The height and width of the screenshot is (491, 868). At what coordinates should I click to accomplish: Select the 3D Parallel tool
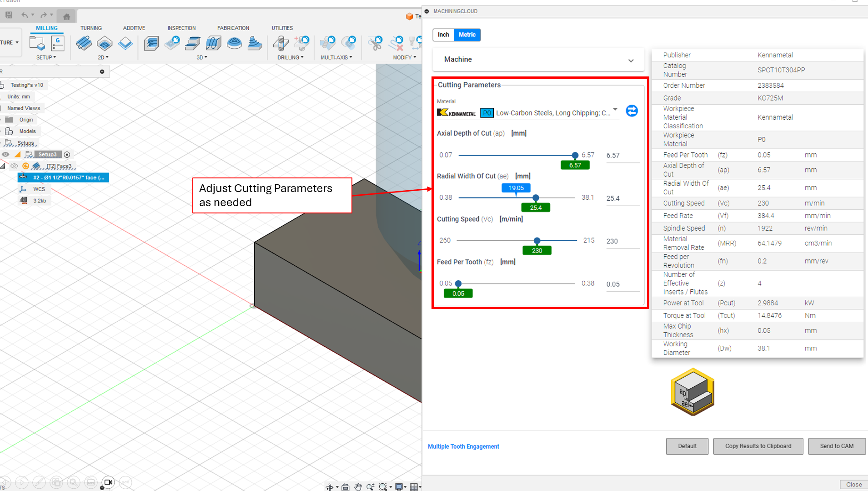point(214,44)
